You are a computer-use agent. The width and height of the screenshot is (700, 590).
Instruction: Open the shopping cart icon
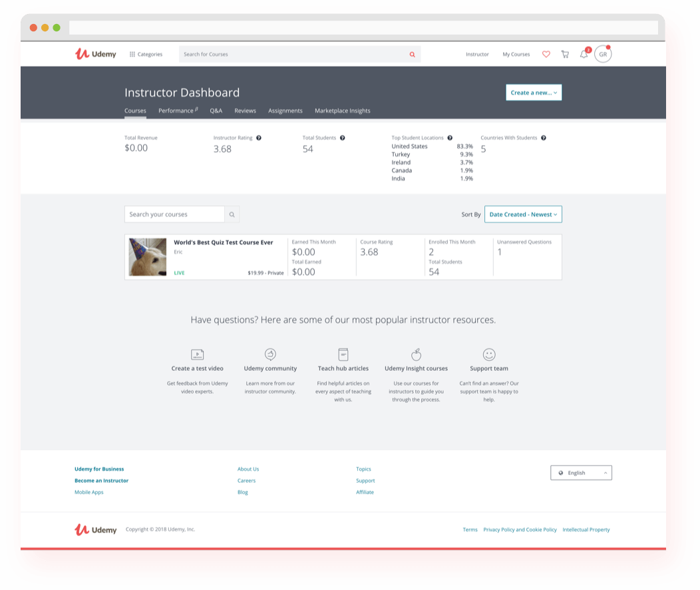click(565, 55)
